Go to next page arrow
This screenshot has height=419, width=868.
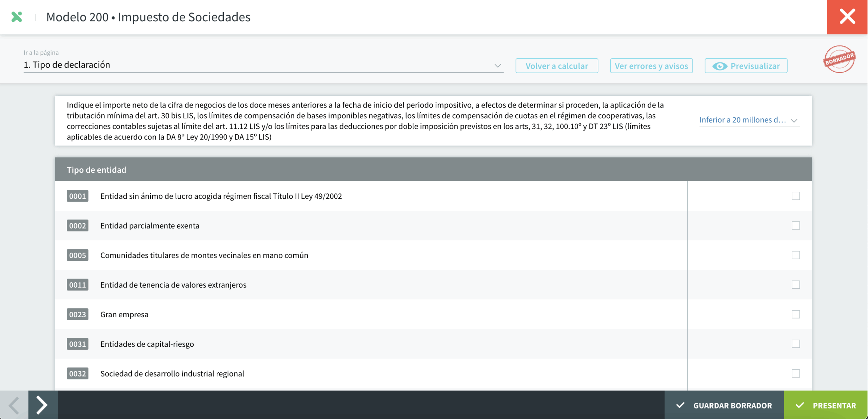click(x=42, y=405)
